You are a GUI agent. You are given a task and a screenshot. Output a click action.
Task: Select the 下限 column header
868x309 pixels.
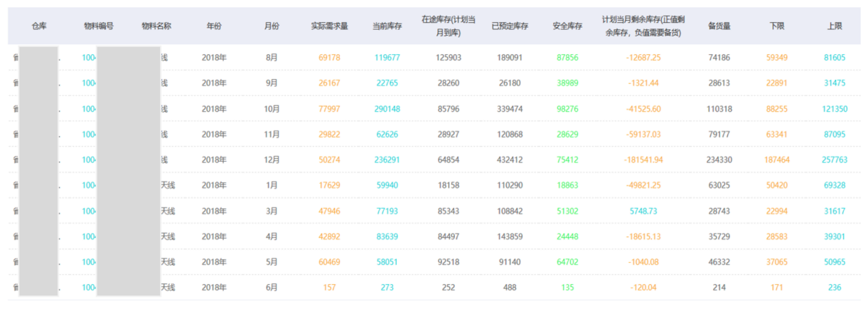coord(777,26)
